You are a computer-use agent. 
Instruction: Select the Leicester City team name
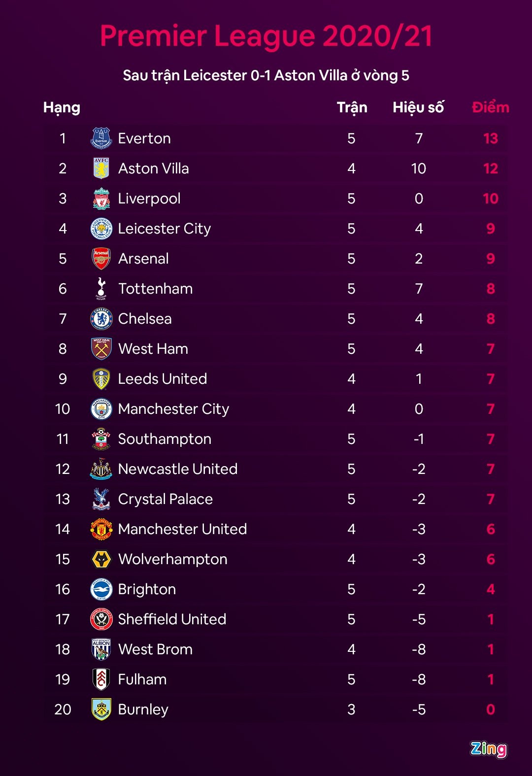coord(164,229)
